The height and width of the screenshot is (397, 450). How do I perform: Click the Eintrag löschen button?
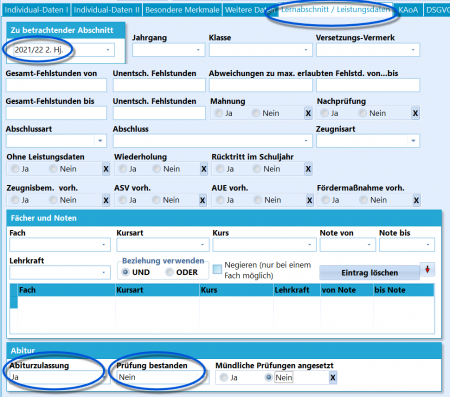point(369,273)
